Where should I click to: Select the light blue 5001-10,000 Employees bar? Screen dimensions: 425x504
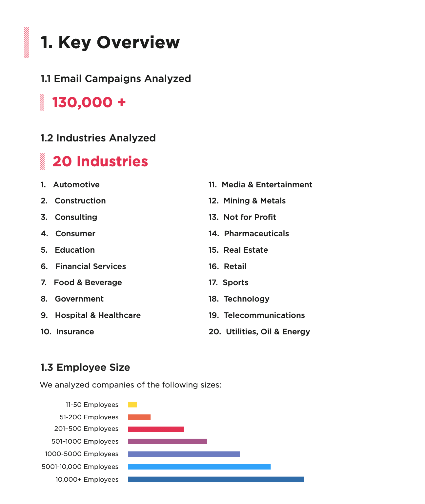pyautogui.click(x=199, y=467)
